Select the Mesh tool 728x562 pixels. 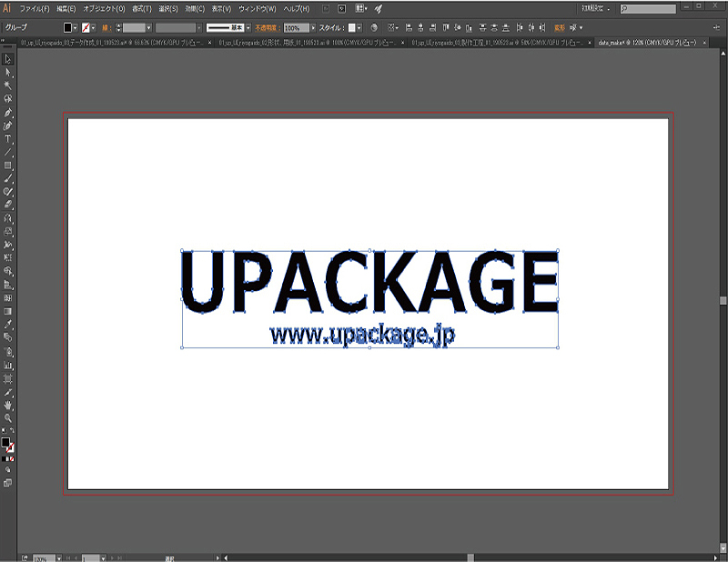click(x=7, y=298)
